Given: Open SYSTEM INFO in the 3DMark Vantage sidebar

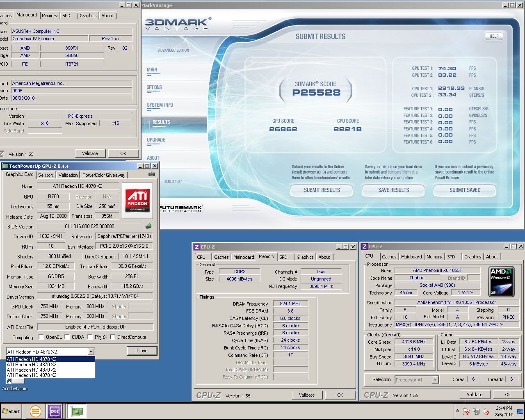Looking at the screenshot, I should (160, 105).
